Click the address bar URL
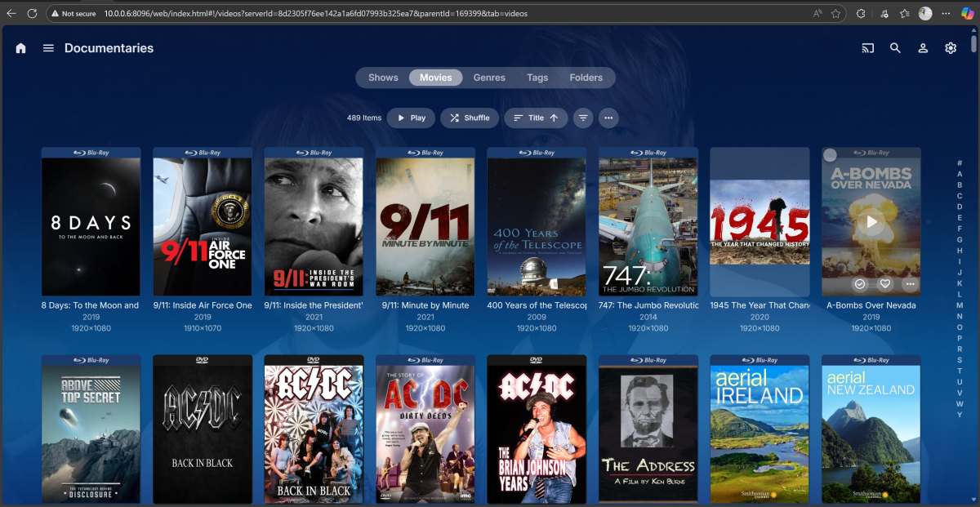 (315, 13)
